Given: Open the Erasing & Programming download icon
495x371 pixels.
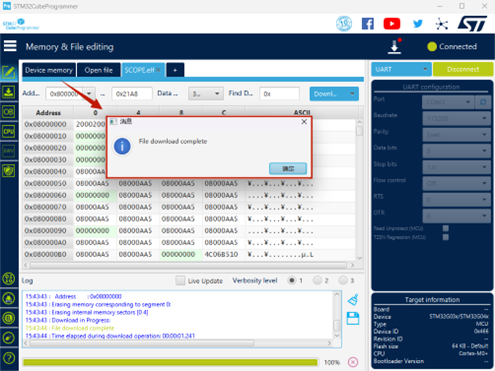Looking at the screenshot, I should (x=9, y=92).
